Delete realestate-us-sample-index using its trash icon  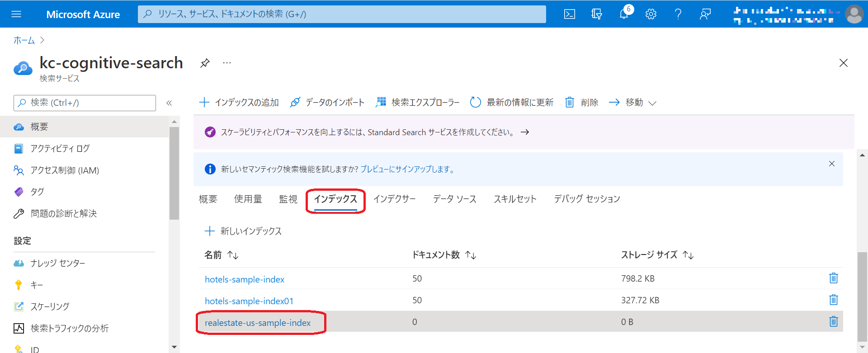click(x=834, y=321)
